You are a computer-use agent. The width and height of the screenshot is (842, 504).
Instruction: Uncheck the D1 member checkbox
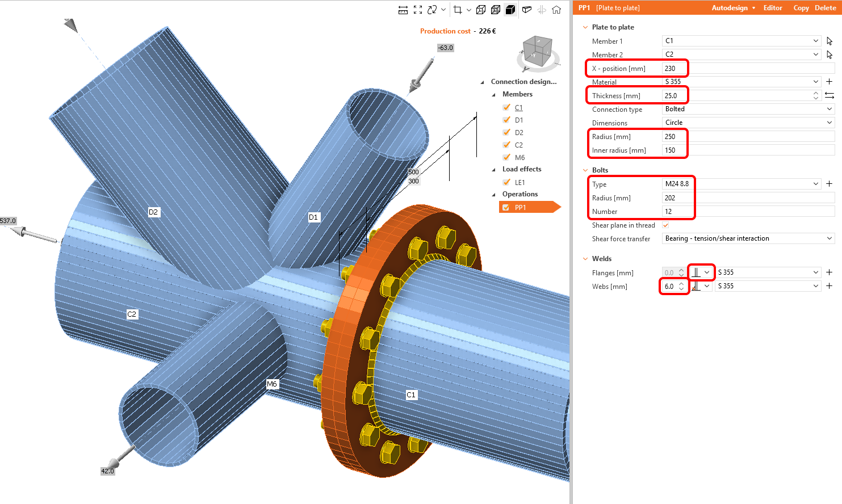coord(506,120)
